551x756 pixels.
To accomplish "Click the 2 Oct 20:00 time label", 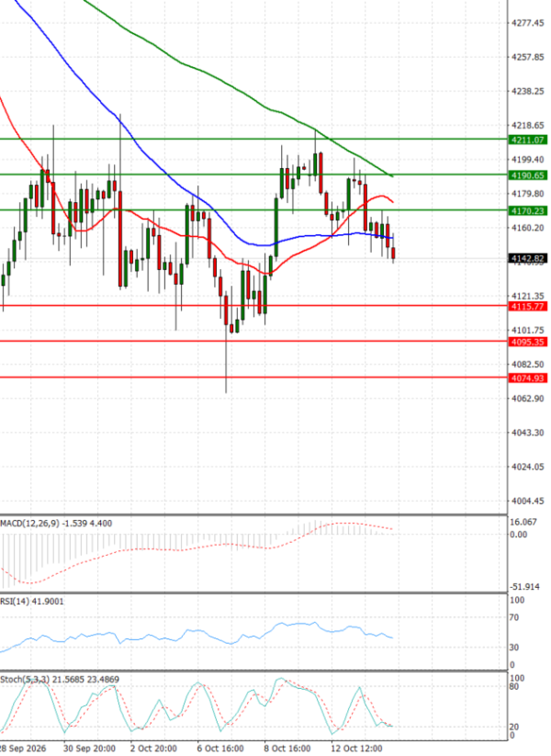I will 154,749.
